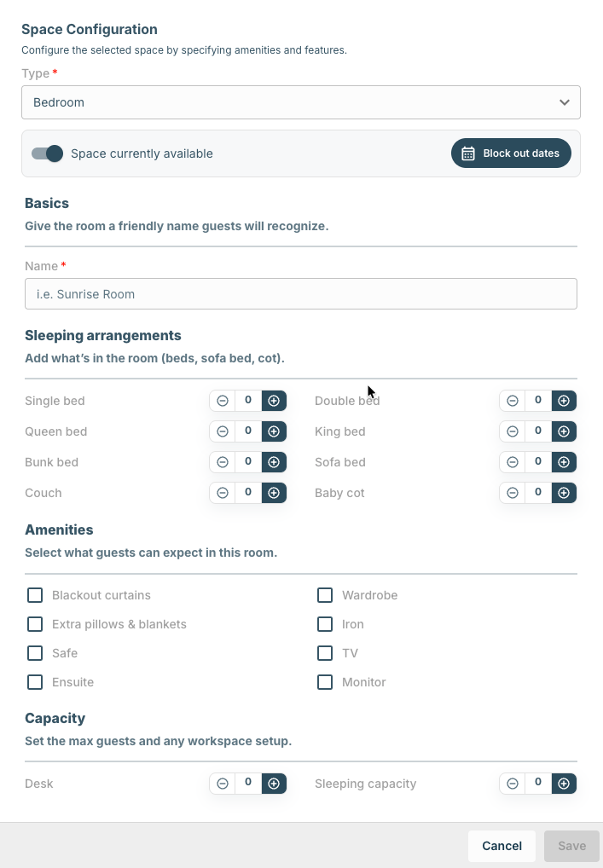Screen dimensions: 603x868
Task: Increase the Sleeping capacity value
Action: click(564, 784)
